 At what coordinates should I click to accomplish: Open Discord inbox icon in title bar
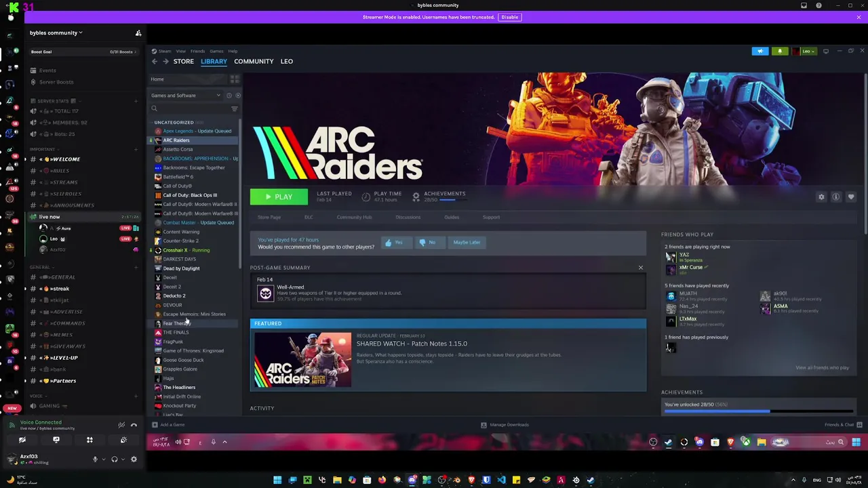[804, 5]
